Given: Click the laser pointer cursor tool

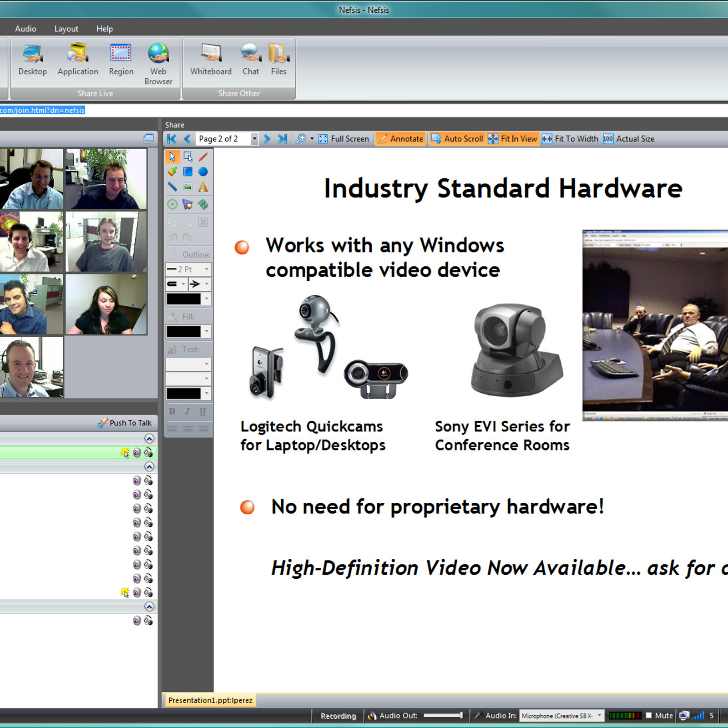Looking at the screenshot, I should coord(187,204).
